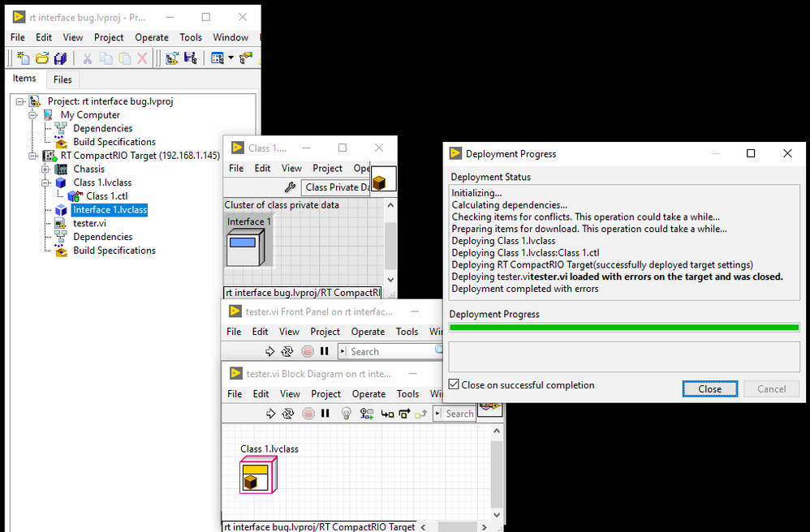Collapse the Class 1.lvclass tree node
The height and width of the screenshot is (532, 810).
pos(45,183)
